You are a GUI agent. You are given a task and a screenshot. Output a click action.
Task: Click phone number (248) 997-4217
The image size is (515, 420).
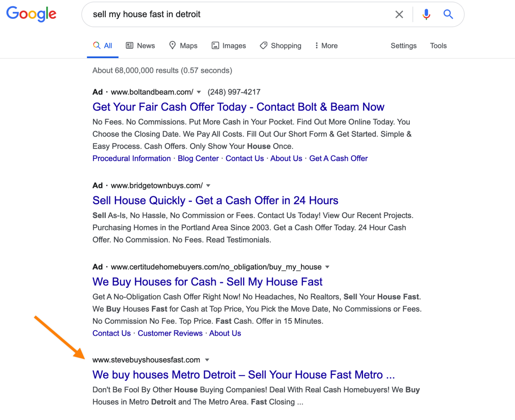(234, 92)
